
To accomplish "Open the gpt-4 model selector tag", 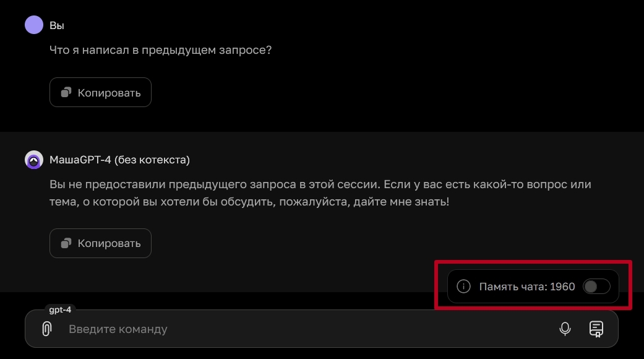I will (61, 309).
